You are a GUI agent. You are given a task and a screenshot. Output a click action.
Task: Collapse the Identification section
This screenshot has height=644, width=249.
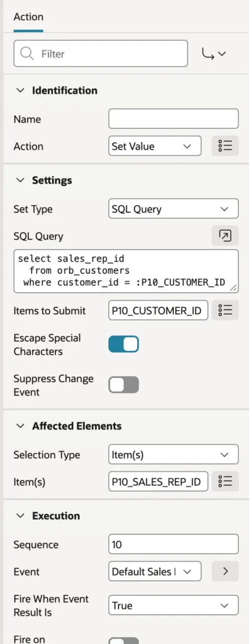pos(20,91)
